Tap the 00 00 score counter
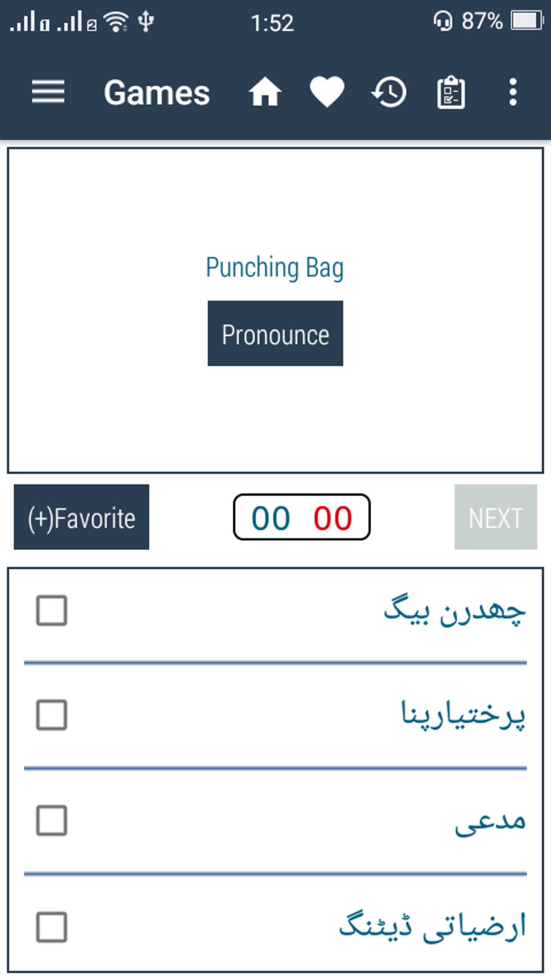 tap(301, 517)
